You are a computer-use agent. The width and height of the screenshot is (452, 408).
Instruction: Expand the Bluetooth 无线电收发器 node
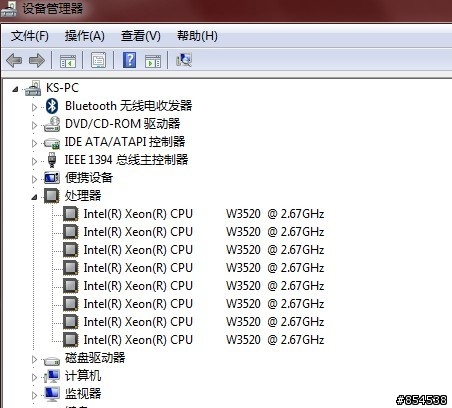34,107
